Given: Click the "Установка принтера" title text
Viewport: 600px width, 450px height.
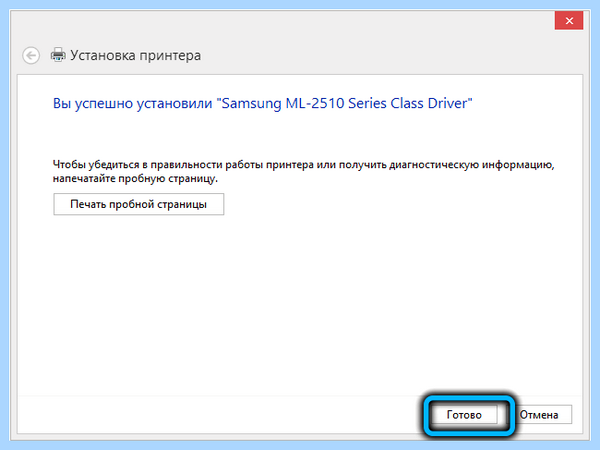Looking at the screenshot, I should pyautogui.click(x=135, y=55).
